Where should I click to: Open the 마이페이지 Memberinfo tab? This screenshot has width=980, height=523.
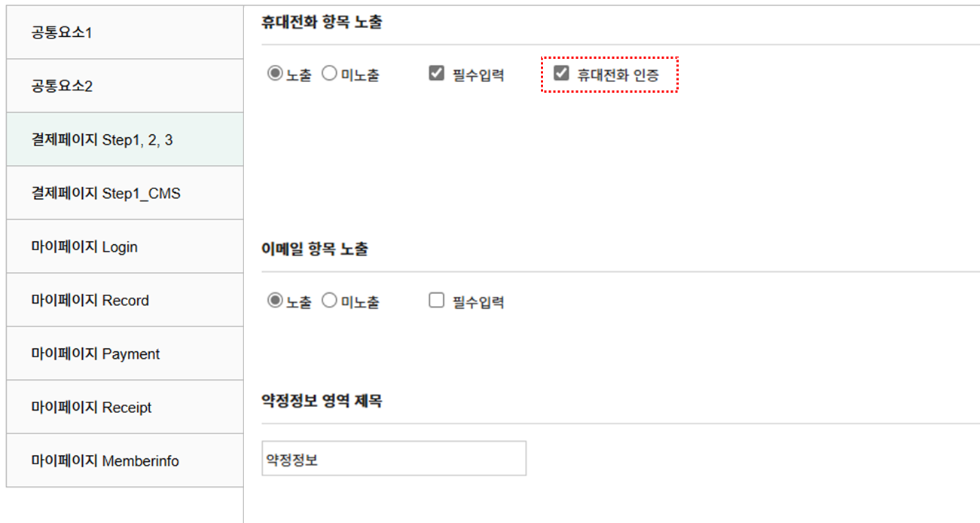click(x=124, y=461)
